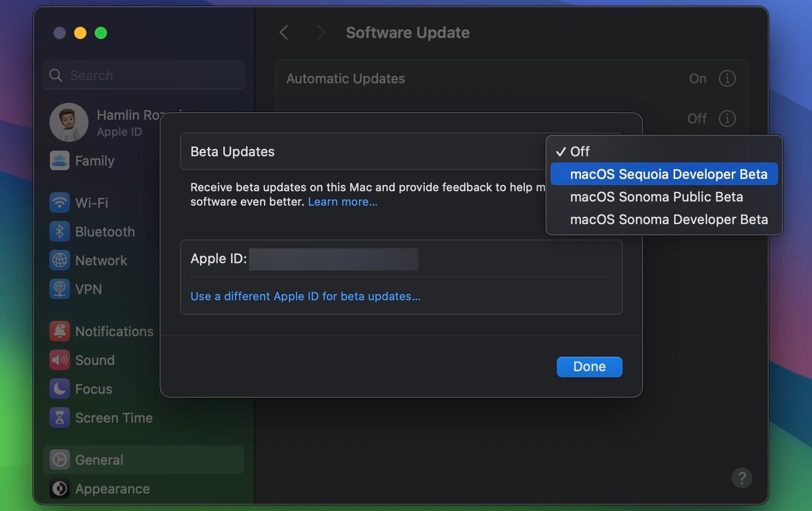Select macOS Sequoia Developer Beta

point(664,174)
